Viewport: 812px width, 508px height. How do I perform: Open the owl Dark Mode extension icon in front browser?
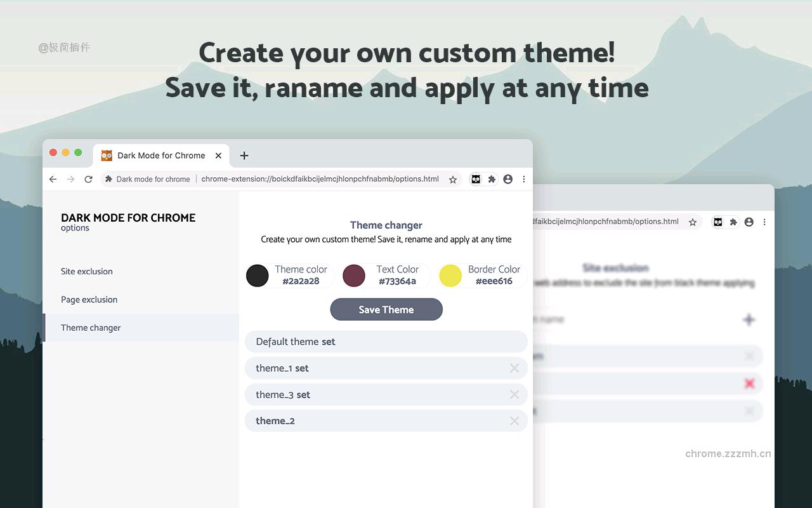click(x=476, y=180)
